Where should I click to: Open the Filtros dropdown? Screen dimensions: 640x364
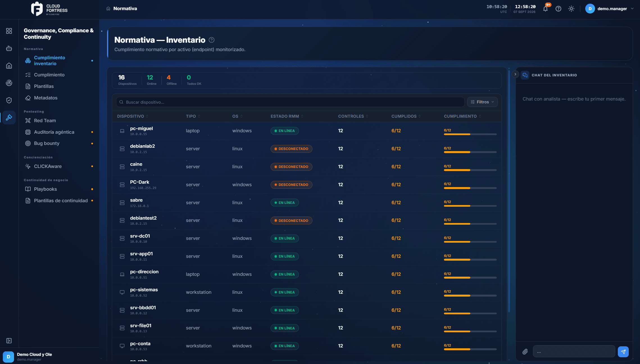[x=482, y=102]
